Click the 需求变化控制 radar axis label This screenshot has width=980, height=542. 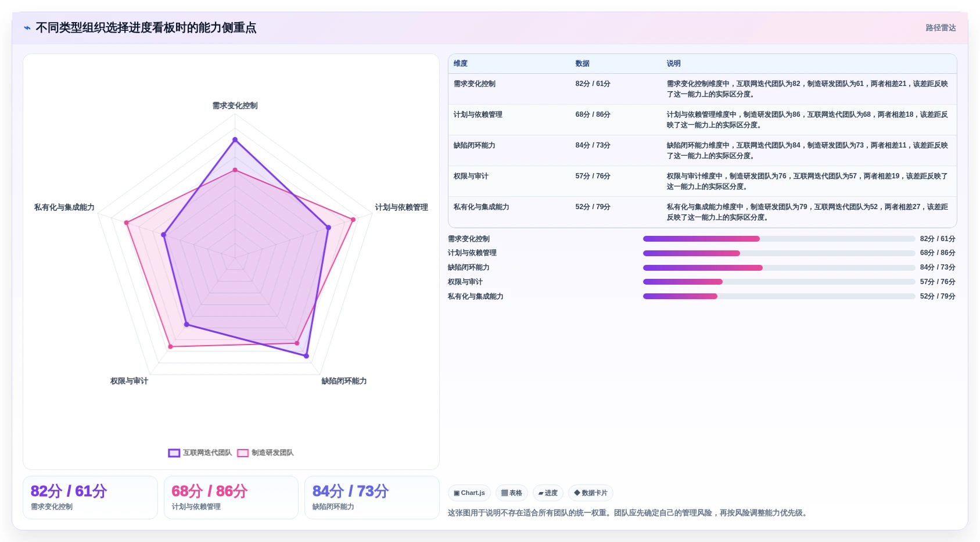point(235,106)
